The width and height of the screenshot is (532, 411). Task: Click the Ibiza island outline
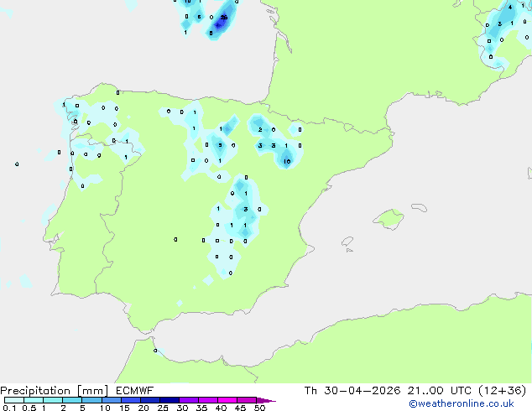point(347,242)
